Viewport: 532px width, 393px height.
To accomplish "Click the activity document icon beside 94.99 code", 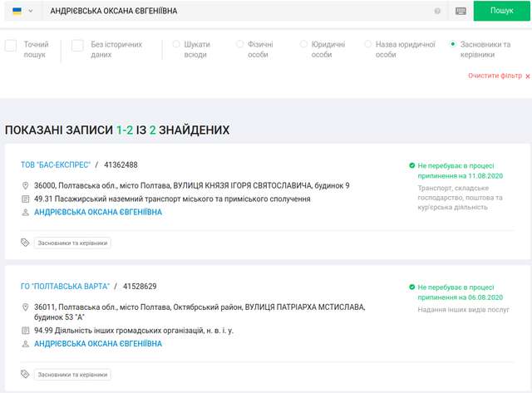I will 25,331.
